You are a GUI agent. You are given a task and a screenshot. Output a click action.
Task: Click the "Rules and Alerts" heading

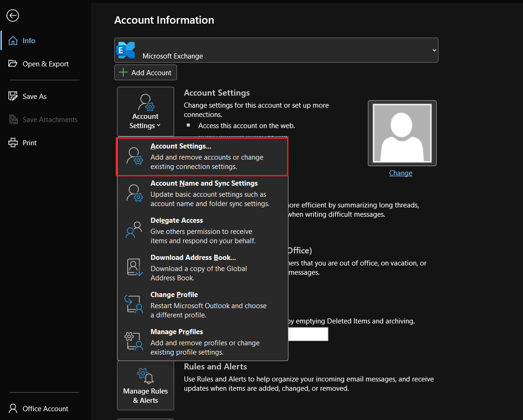tap(216, 367)
